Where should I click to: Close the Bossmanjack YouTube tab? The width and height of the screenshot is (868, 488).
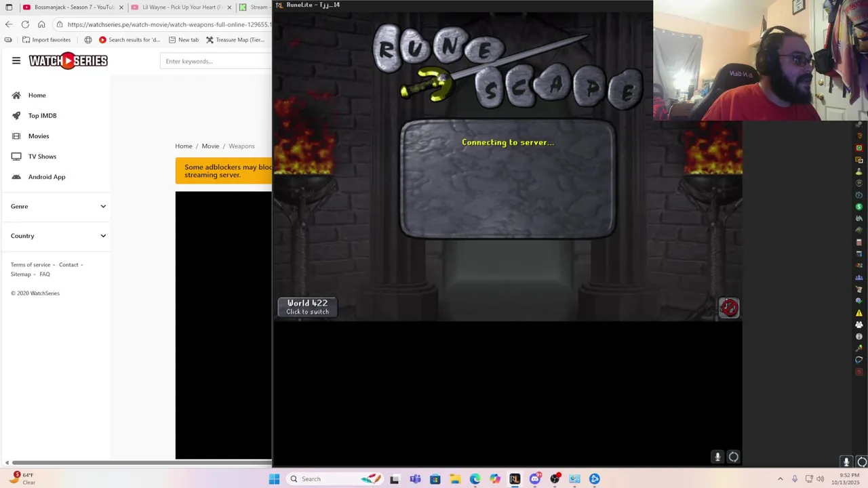pyautogui.click(x=121, y=7)
